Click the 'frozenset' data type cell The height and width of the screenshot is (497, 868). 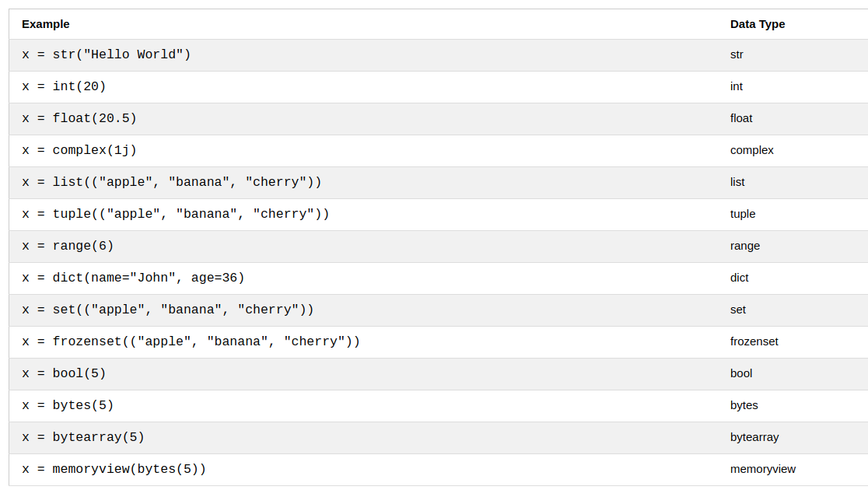click(754, 341)
